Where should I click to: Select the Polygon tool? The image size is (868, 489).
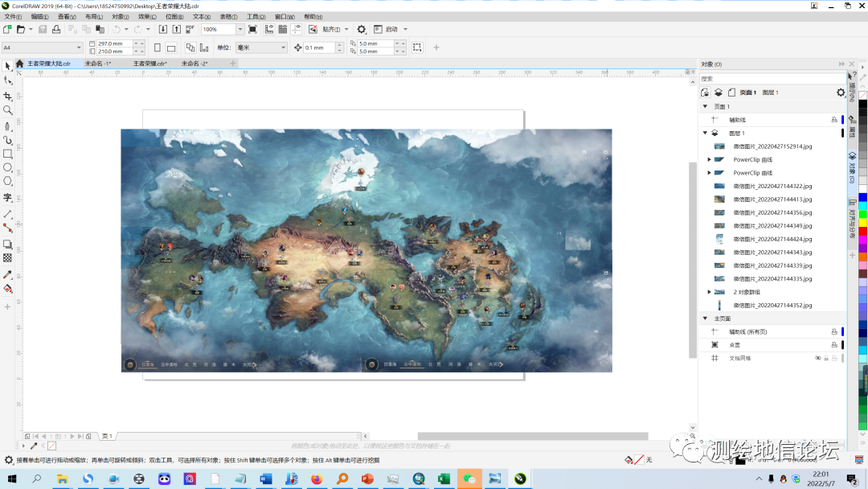point(8,181)
